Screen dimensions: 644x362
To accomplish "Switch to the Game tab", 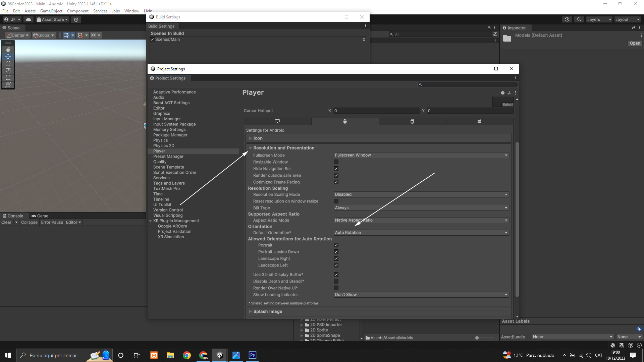I will (x=40, y=216).
